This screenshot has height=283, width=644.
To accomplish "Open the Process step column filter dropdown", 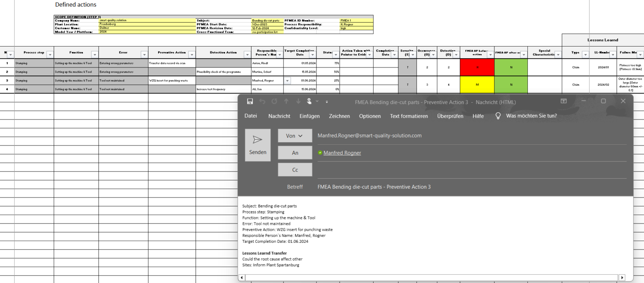I will tap(49, 55).
